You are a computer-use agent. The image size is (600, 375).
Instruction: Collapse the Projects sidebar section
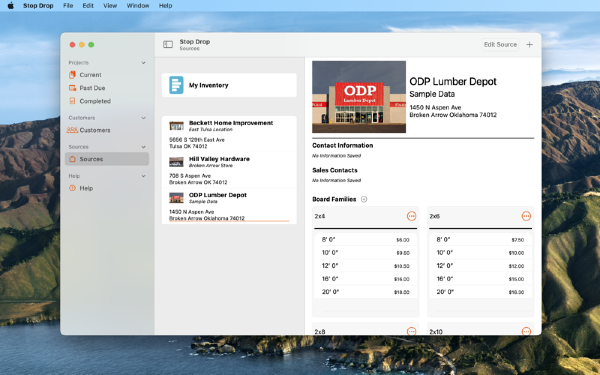[x=143, y=62]
